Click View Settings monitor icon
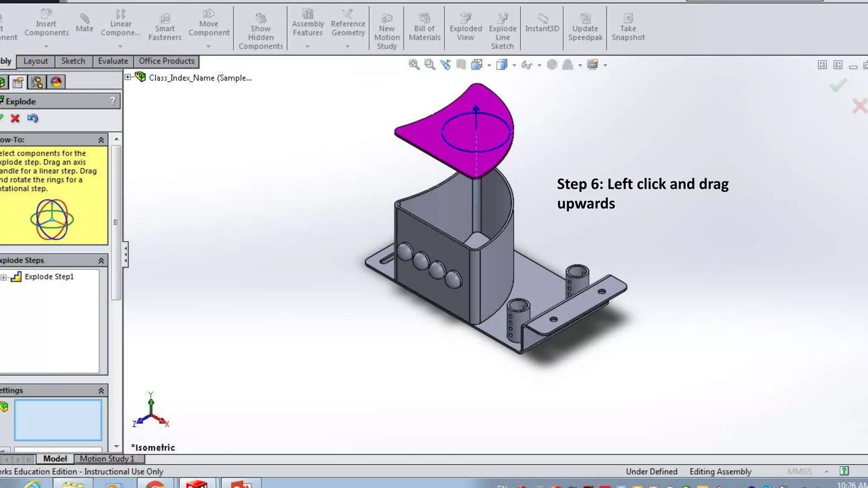 [593, 65]
